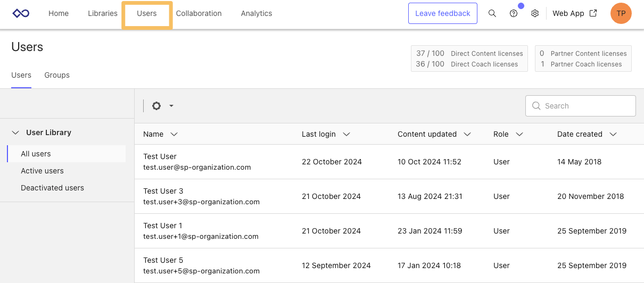The height and width of the screenshot is (283, 644).
Task: Click the Leave feedback button
Action: [442, 13]
